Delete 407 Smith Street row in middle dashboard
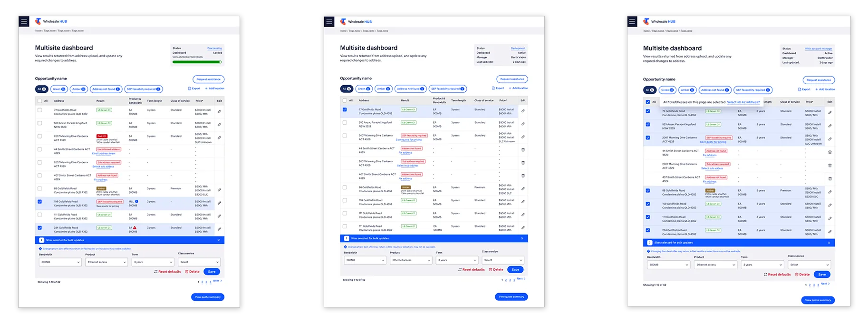This screenshot has width=868, height=325. [523, 176]
